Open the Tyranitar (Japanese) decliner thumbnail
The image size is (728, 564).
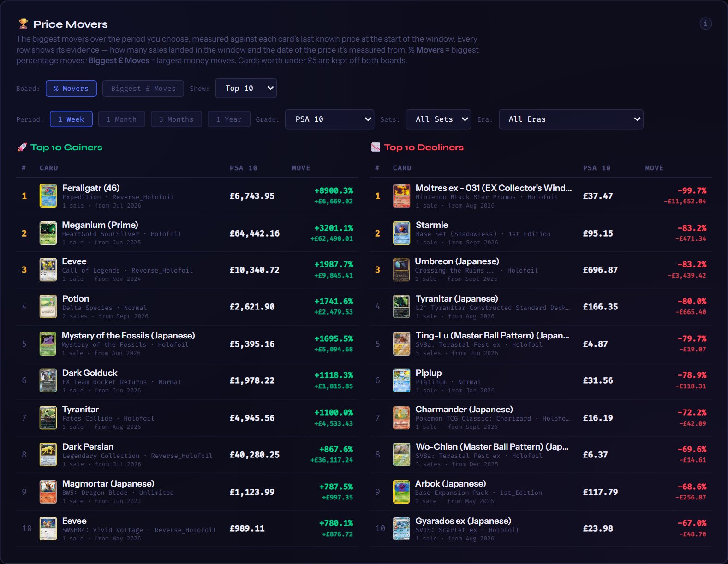coord(401,307)
